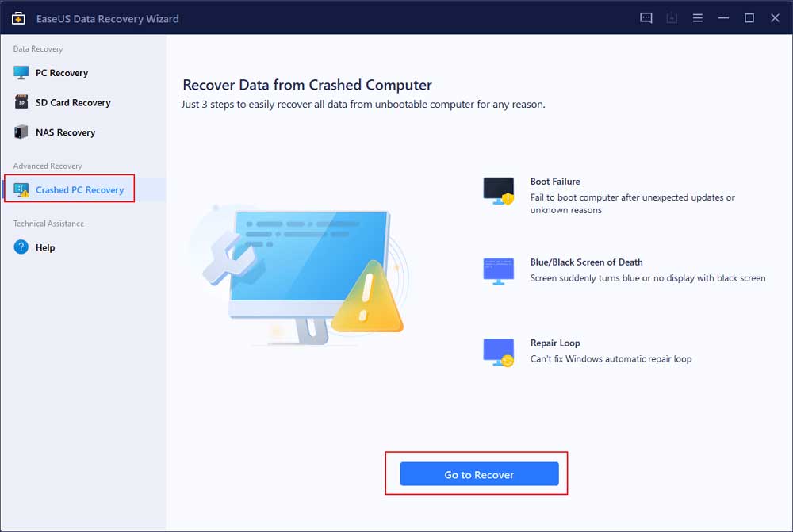The height and width of the screenshot is (532, 793).
Task: Click the Boot Failure monitor icon
Action: (499, 191)
